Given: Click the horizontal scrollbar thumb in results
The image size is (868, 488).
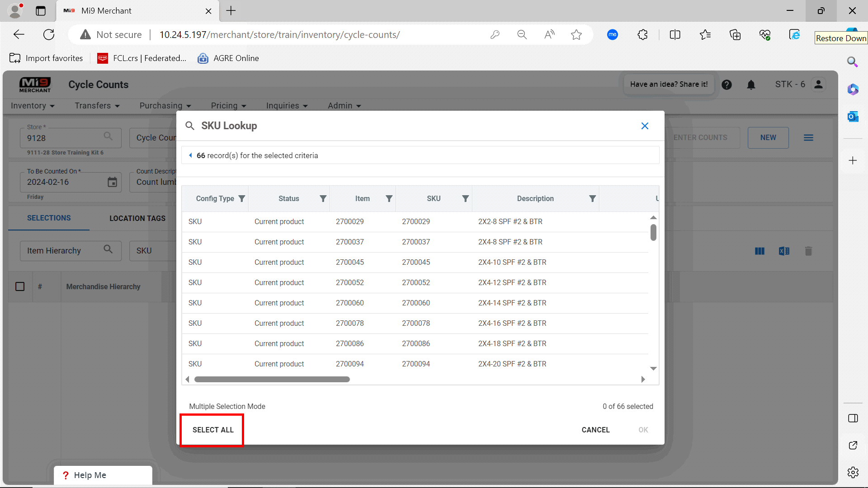Looking at the screenshot, I should [x=272, y=380].
